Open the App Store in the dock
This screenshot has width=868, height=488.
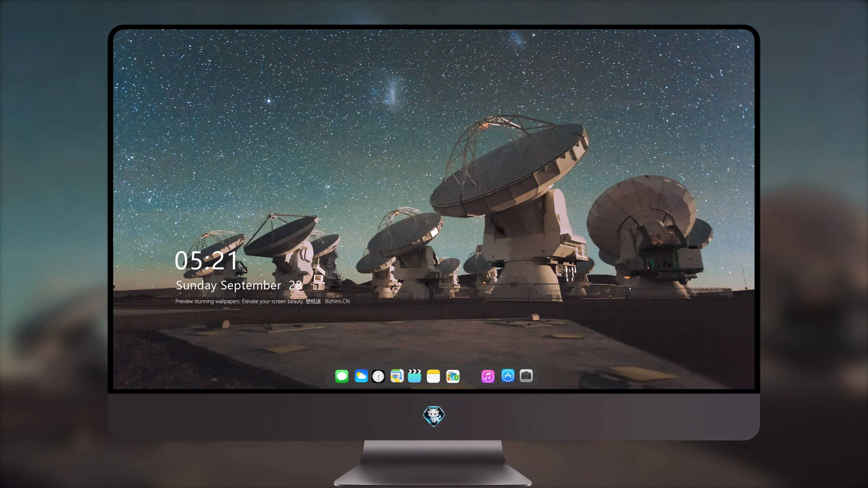(508, 375)
